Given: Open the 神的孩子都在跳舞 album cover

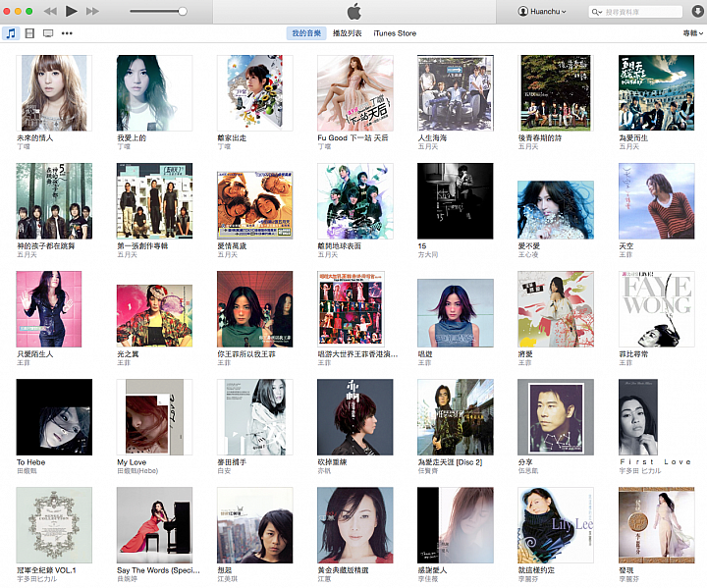Looking at the screenshot, I should pos(54,201).
